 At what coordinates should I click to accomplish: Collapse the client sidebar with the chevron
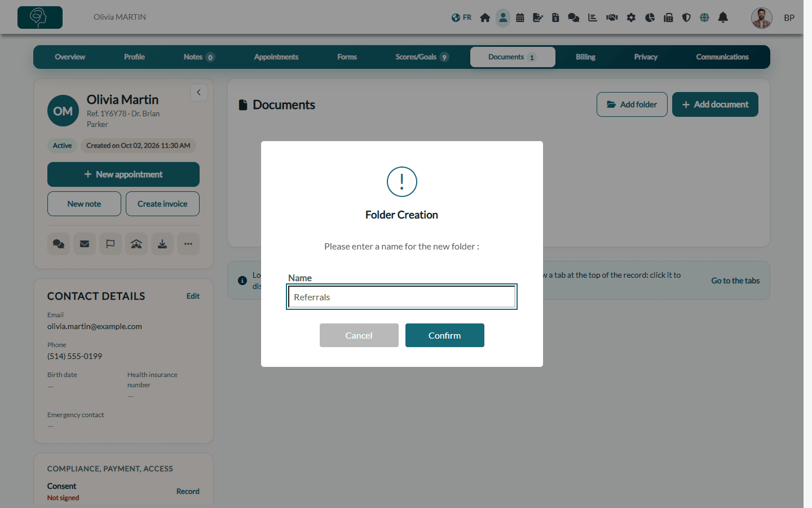(199, 93)
